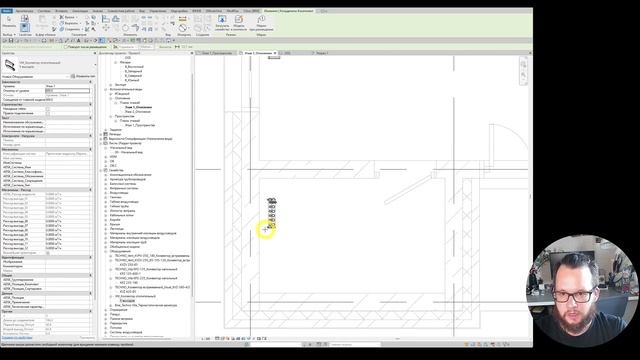Collapse 'Оборудование' family category node
The width and height of the screenshot is (640, 360).
[106, 251]
